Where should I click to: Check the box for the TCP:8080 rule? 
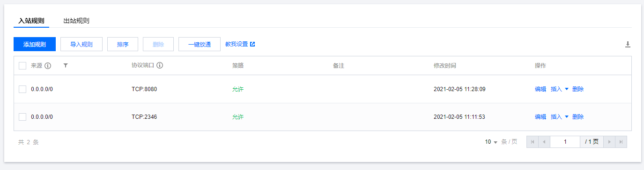pos(22,89)
